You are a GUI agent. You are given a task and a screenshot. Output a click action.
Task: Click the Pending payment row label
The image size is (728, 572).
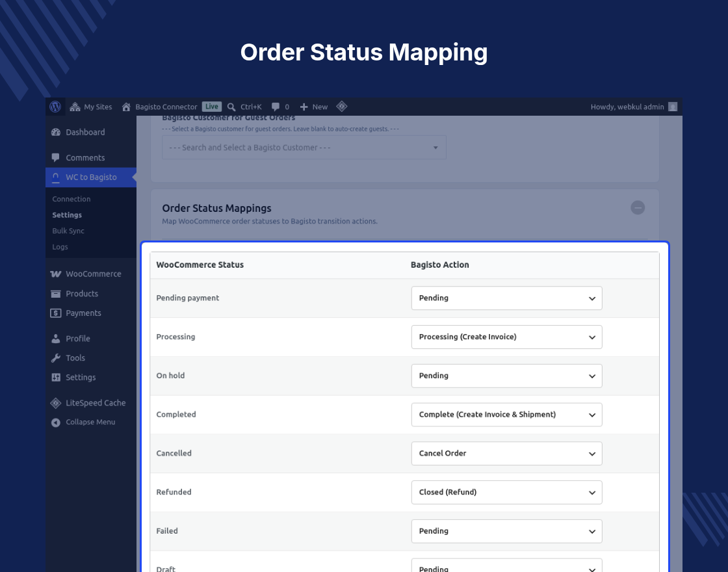(x=188, y=298)
